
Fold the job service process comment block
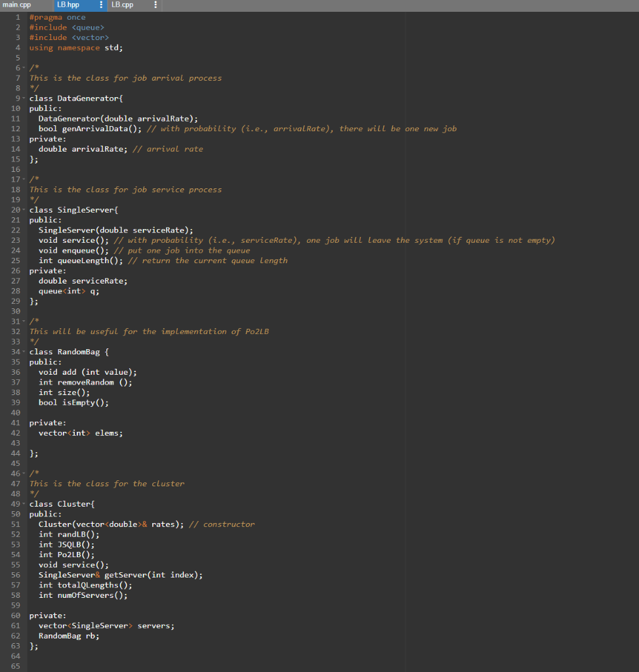pos(24,178)
